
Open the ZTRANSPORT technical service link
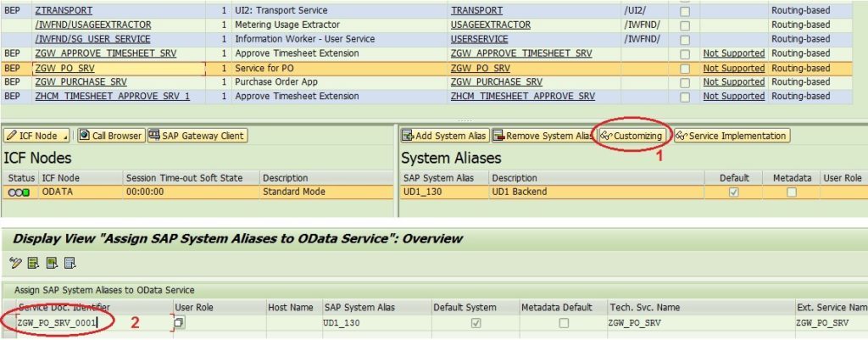[64, 10]
